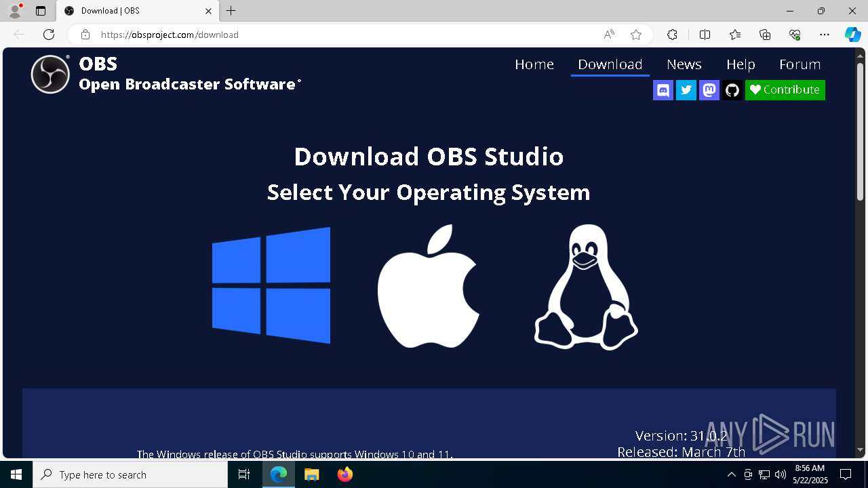
Task: Click the OBS circular logo
Action: point(50,74)
